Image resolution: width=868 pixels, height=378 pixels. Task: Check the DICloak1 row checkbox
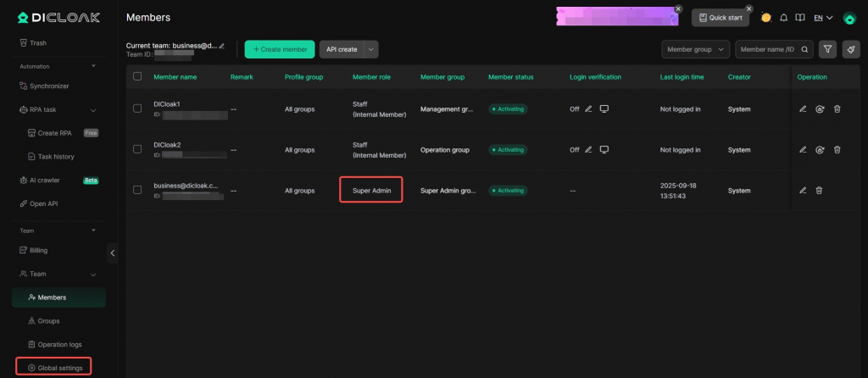(137, 108)
